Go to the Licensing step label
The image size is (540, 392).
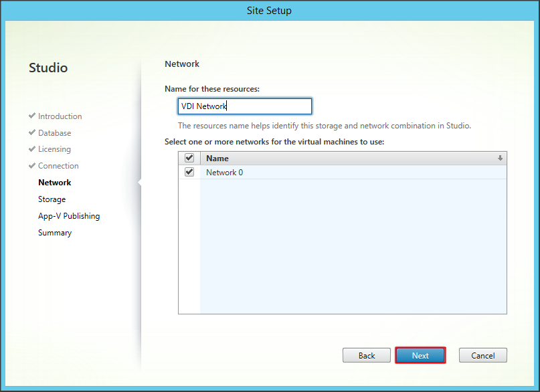54,149
